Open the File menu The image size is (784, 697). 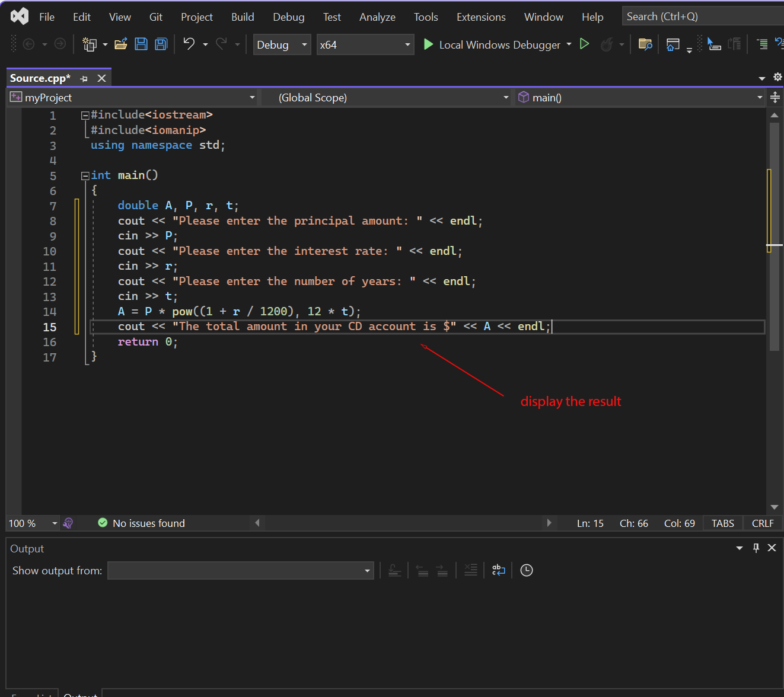pos(47,17)
